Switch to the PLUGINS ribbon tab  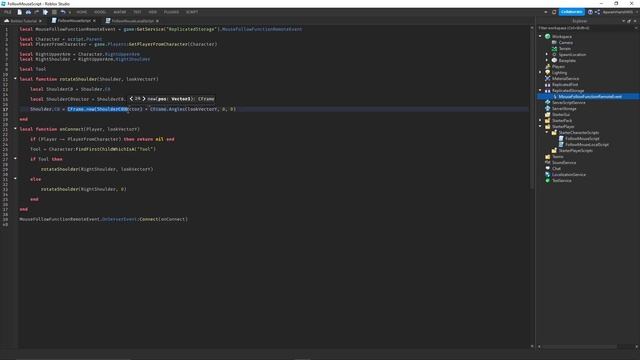(x=171, y=12)
